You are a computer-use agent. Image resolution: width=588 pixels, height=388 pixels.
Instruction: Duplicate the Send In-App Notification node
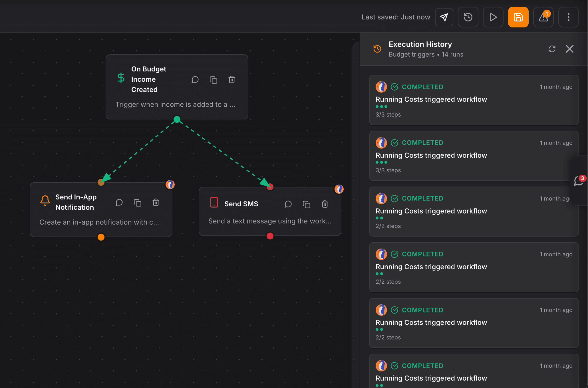point(138,202)
